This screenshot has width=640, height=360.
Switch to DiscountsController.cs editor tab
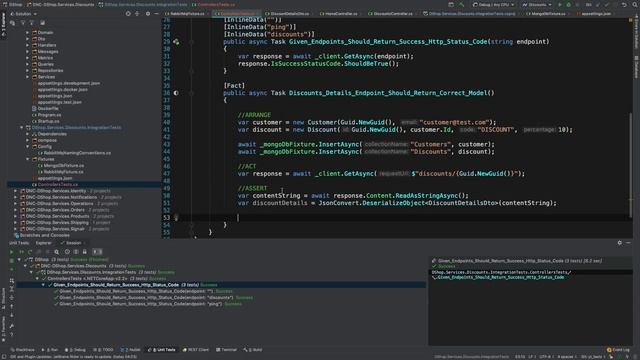pyautogui.click(x=391, y=14)
